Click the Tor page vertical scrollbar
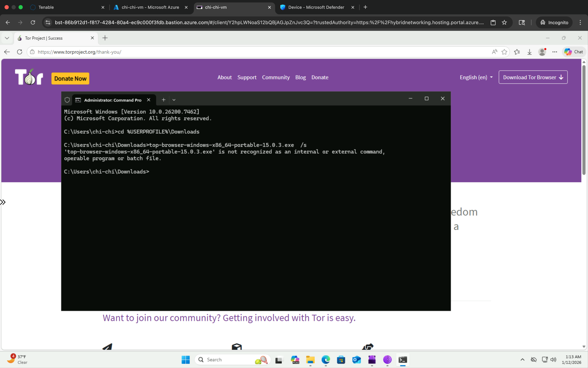Image resolution: width=588 pixels, height=368 pixels. [x=584, y=120]
